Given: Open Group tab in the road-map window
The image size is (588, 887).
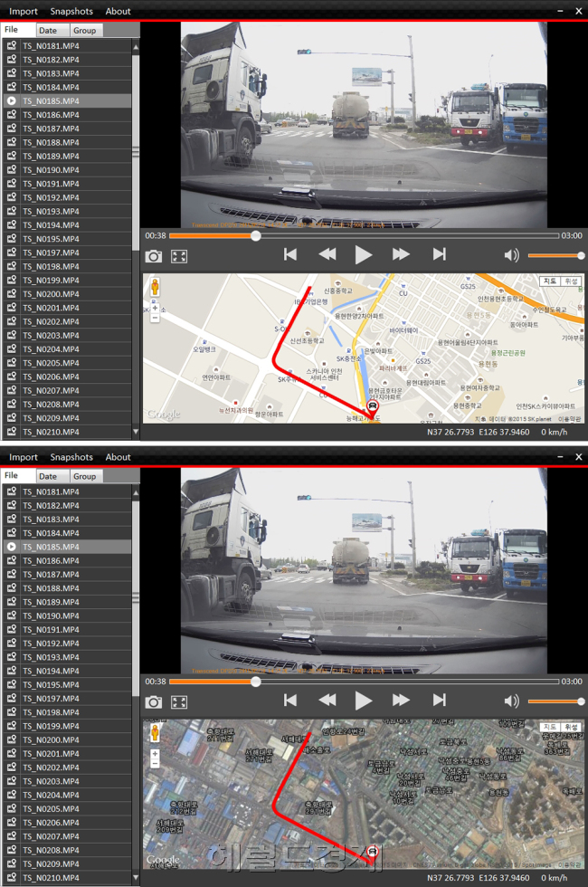Looking at the screenshot, I should point(85,31).
